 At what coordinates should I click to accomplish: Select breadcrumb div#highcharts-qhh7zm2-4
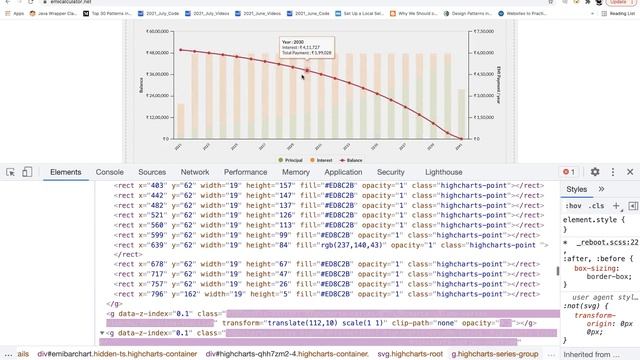pyautogui.click(x=287, y=354)
